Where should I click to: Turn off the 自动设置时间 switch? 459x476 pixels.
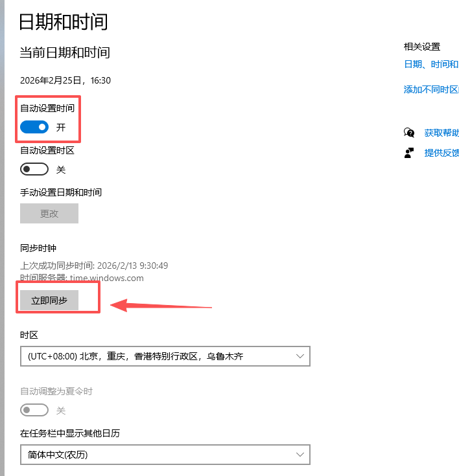tap(34, 128)
